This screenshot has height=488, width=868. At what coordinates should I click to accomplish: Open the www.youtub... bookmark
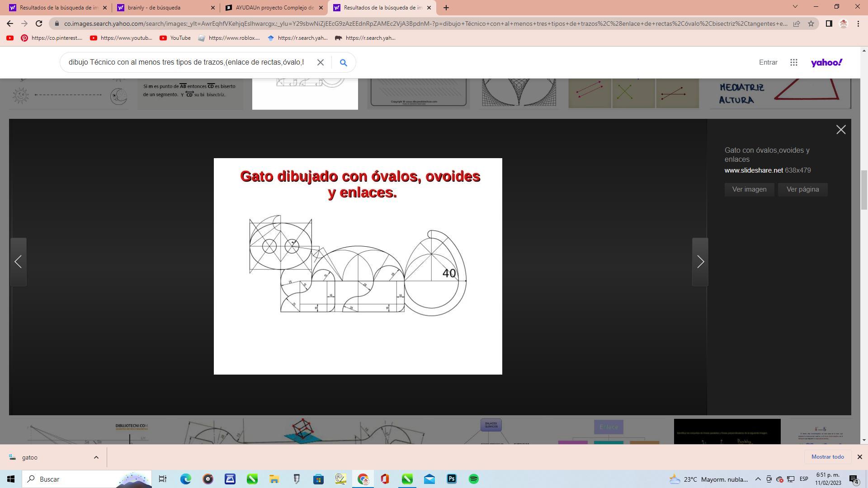(121, 38)
